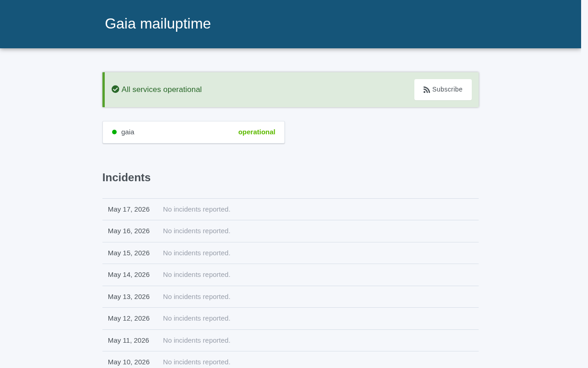
Task: Click No incidents reported text for May 17
Action: coord(197,209)
